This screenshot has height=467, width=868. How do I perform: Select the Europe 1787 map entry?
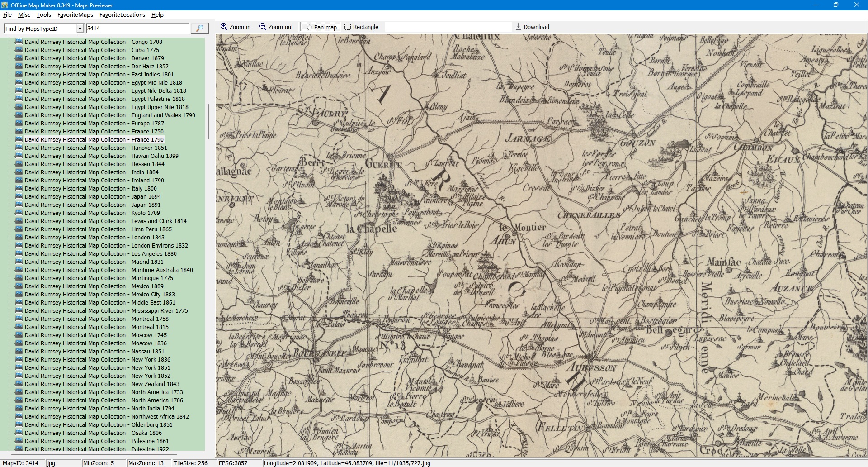coord(94,123)
